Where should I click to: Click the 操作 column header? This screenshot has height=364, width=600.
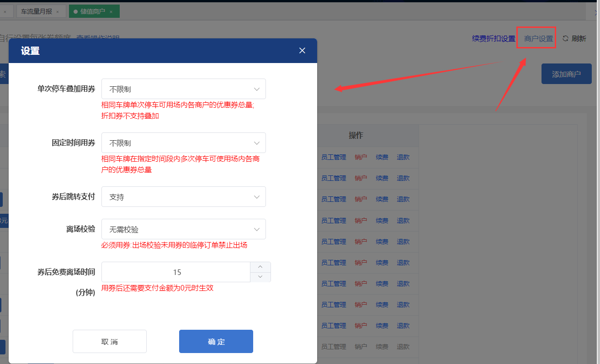(x=356, y=136)
